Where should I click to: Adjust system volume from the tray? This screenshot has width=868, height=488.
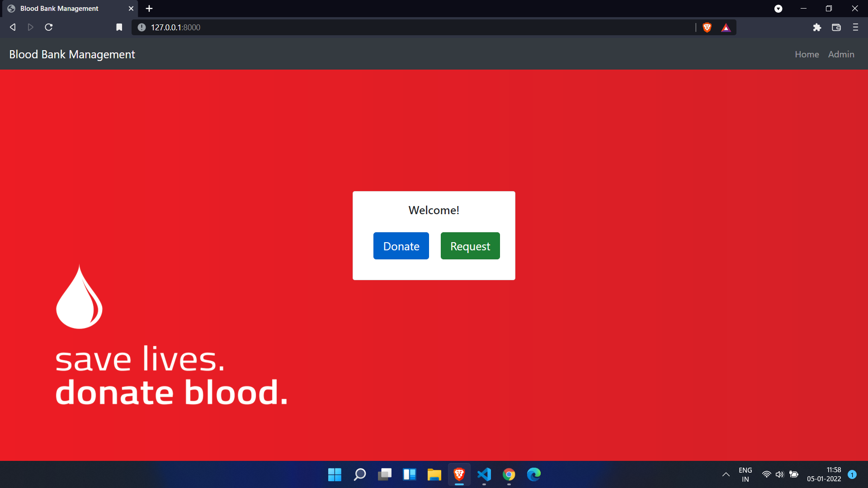tap(780, 474)
